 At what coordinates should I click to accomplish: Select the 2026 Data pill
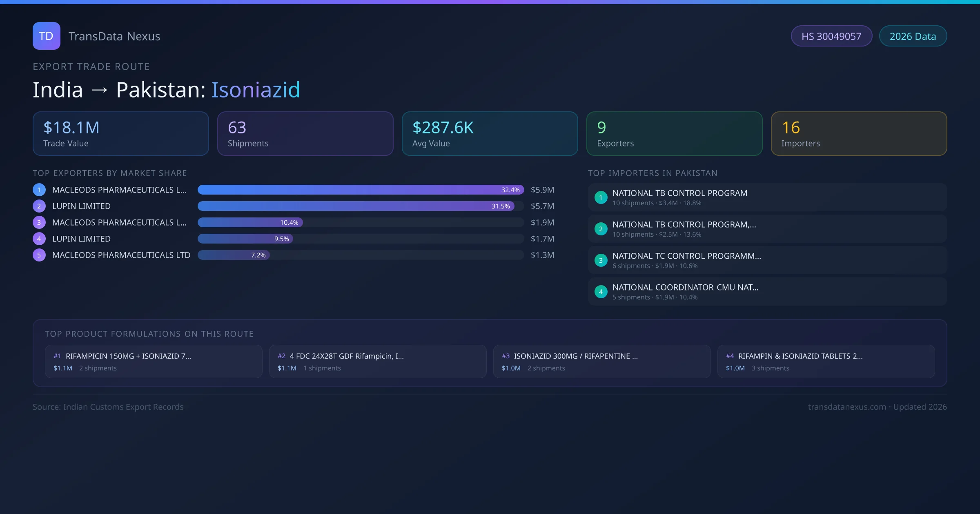click(913, 36)
